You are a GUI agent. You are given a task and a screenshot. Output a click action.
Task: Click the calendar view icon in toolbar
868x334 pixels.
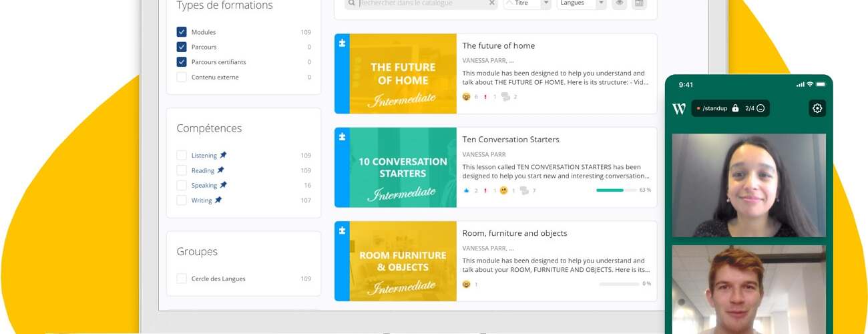[x=639, y=3]
